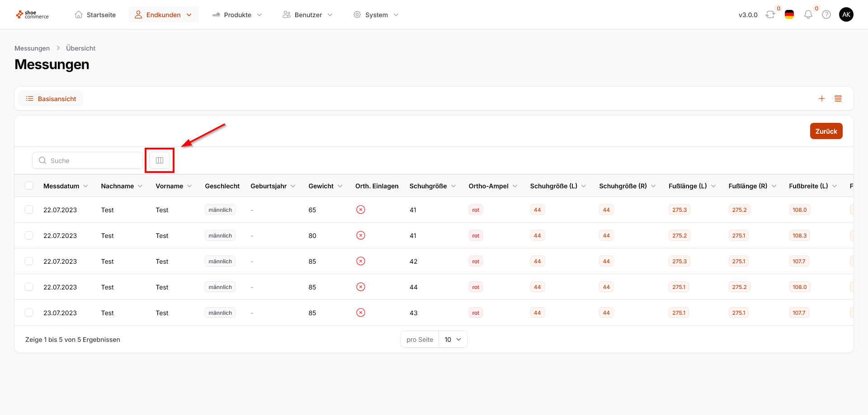Select the row with weight 65
Image resolution: width=868 pixels, height=415 pixels.
point(29,210)
